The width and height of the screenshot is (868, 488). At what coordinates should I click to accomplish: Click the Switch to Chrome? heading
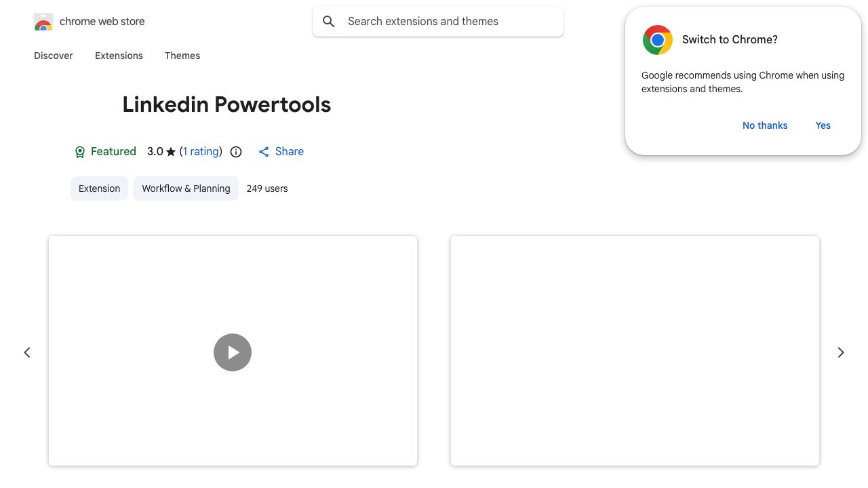point(730,40)
